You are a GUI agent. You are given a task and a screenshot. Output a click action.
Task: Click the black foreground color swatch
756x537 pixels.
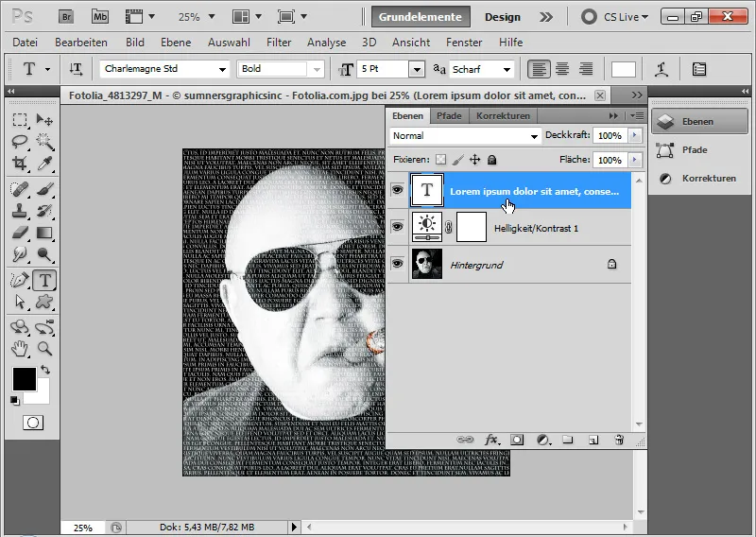25,379
